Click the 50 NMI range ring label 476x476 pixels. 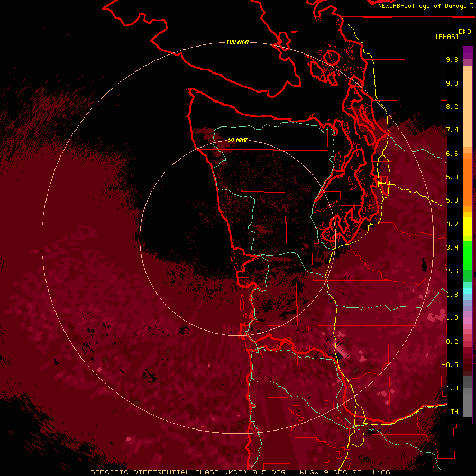click(237, 140)
